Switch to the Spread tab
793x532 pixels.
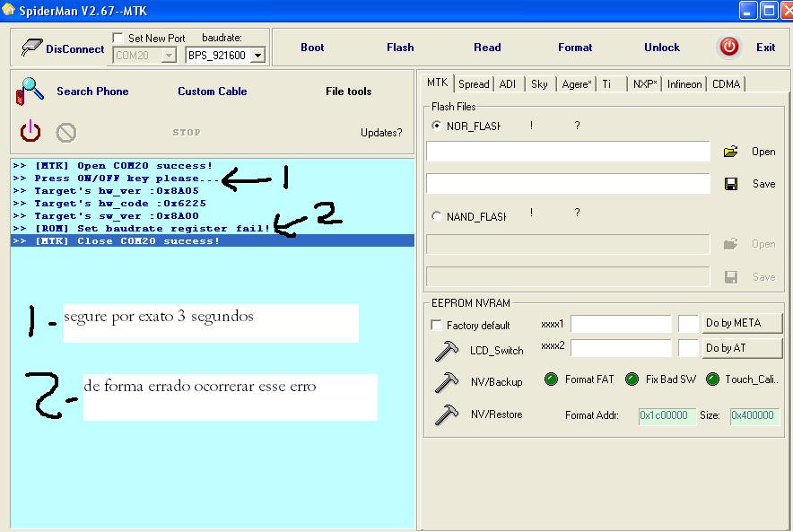(474, 84)
